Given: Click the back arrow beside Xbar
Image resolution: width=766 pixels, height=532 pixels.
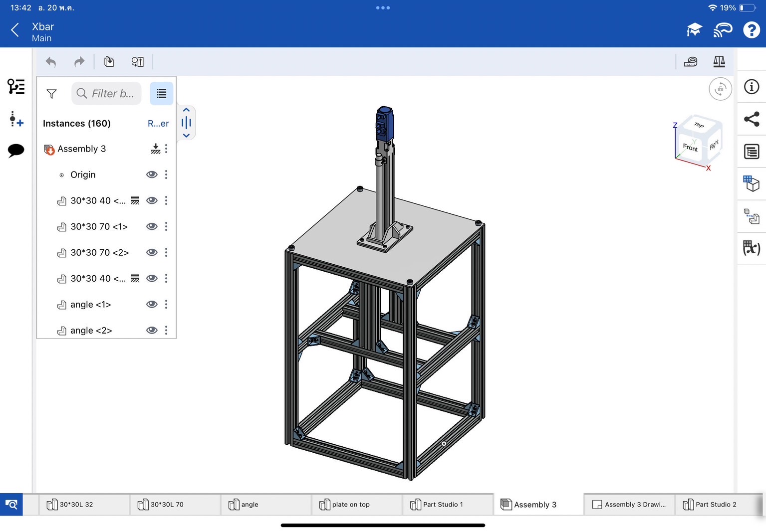Looking at the screenshot, I should tap(15, 30).
